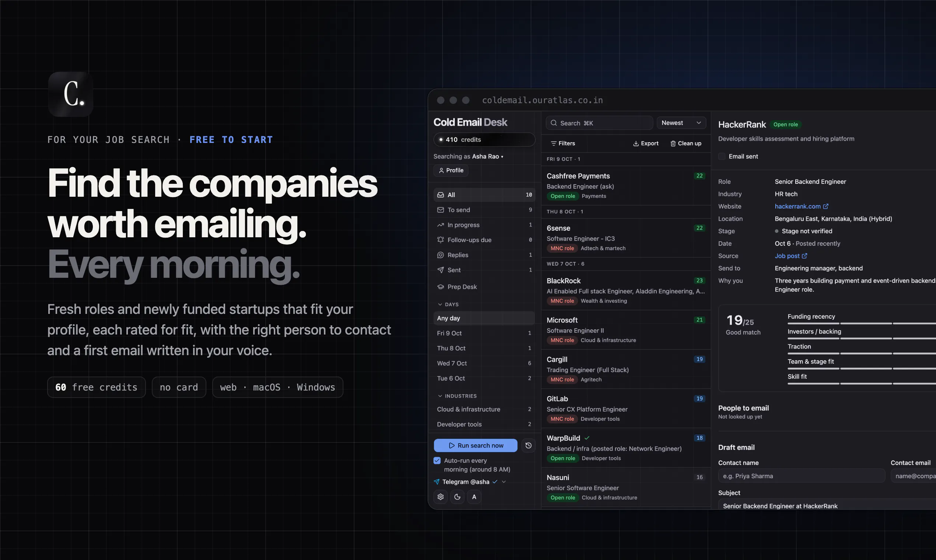
Task: Click the settings gear icon in sidebar
Action: point(440,497)
